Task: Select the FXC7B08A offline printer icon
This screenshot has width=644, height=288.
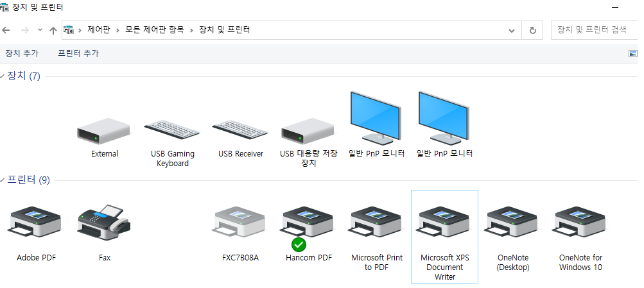Action: point(240,222)
